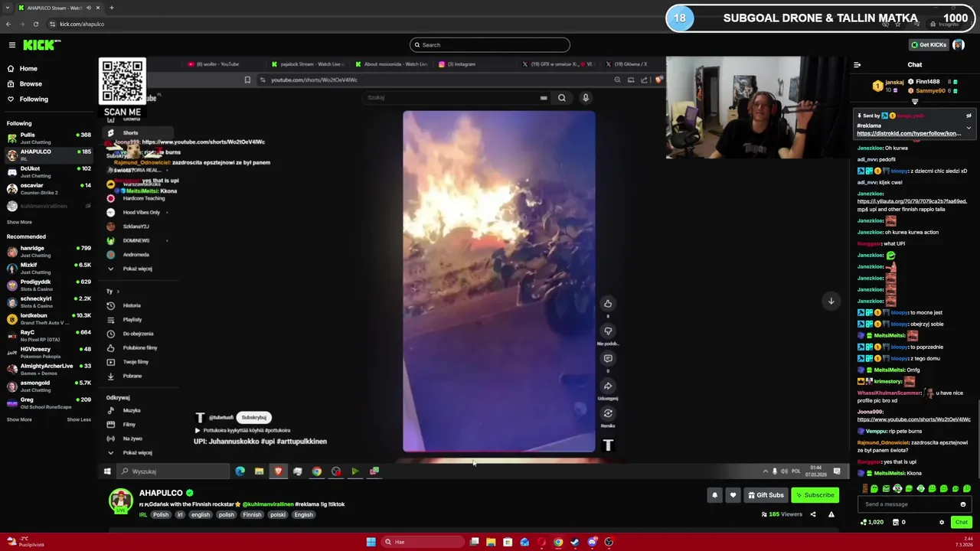Click the YouTube voice search microphone

point(586,98)
